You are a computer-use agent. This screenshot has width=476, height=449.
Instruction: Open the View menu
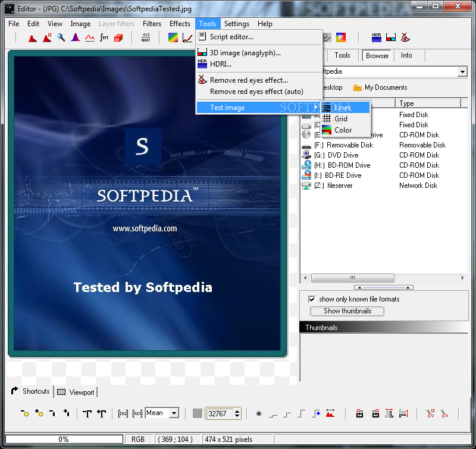[x=55, y=24]
